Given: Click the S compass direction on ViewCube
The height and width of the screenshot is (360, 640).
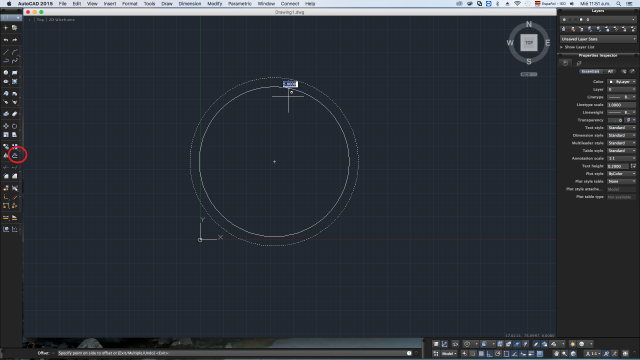Looking at the screenshot, I should click(x=529, y=62).
